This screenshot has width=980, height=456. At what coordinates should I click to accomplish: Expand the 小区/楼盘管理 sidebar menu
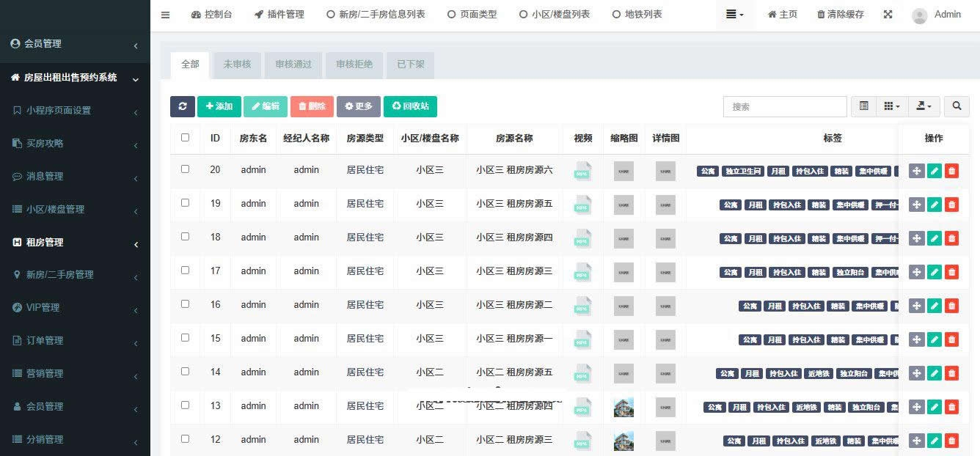coord(75,209)
